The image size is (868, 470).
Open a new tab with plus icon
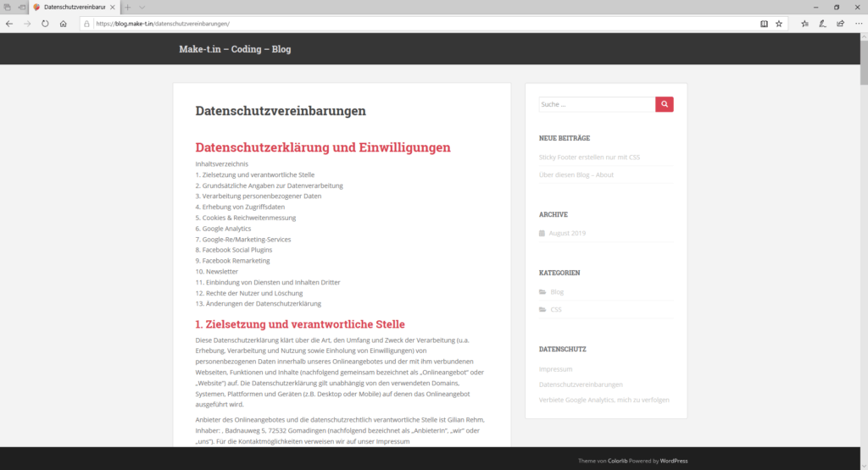(x=128, y=7)
